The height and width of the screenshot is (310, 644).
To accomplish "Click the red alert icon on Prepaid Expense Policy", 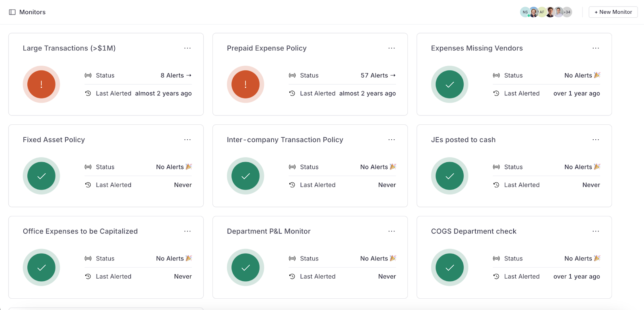I will pyautogui.click(x=246, y=84).
